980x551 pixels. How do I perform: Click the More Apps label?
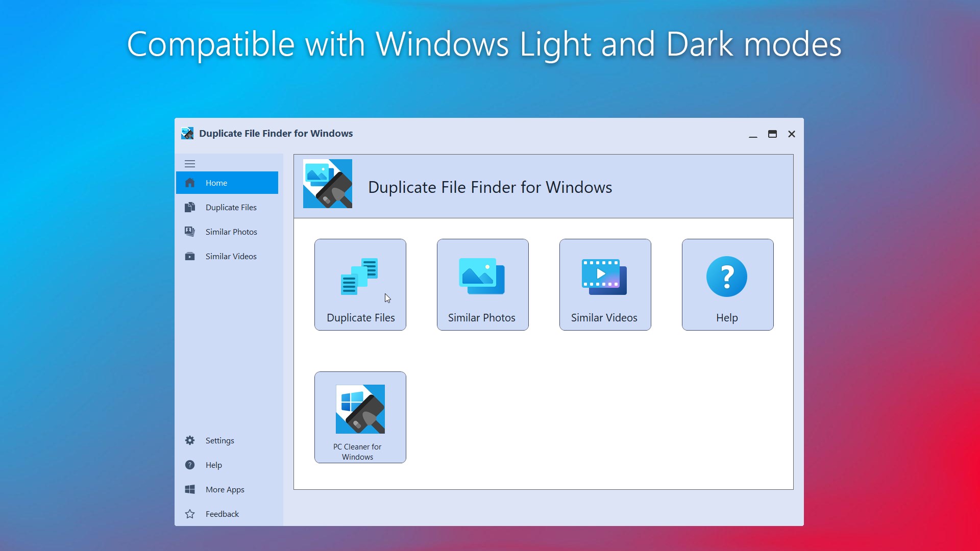225,489
